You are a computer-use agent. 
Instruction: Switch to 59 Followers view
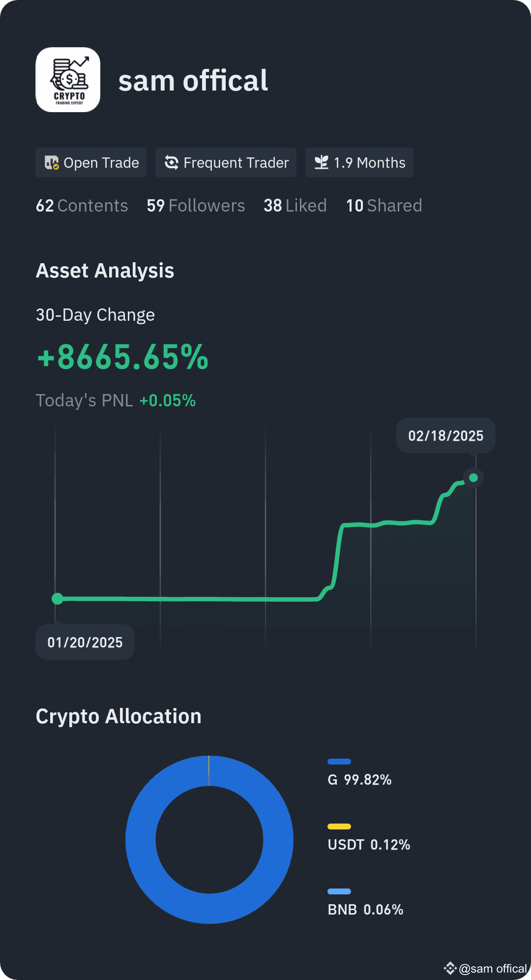point(196,206)
